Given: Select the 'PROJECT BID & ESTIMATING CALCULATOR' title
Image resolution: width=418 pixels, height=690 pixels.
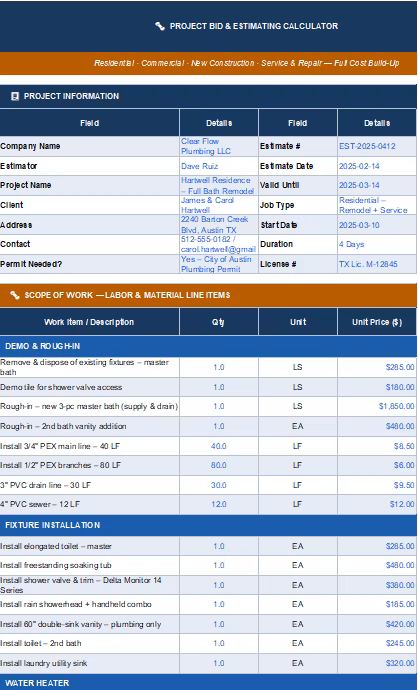Looking at the screenshot, I should click(x=254, y=26).
